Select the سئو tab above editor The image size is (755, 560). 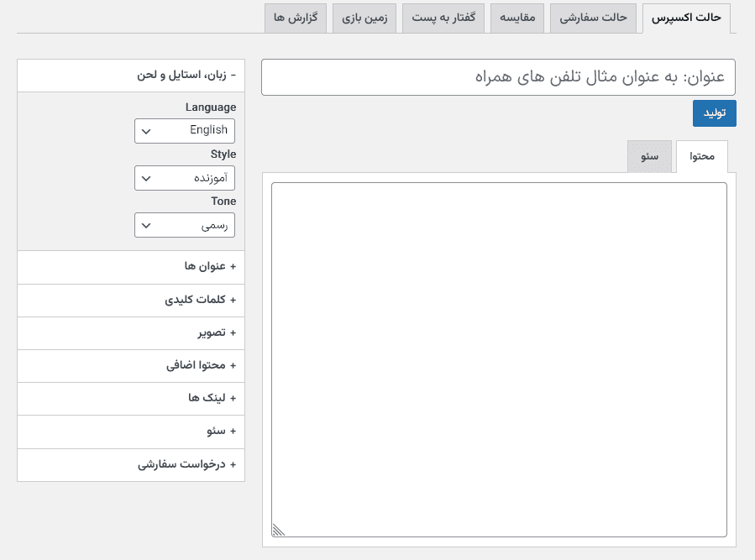pos(649,156)
